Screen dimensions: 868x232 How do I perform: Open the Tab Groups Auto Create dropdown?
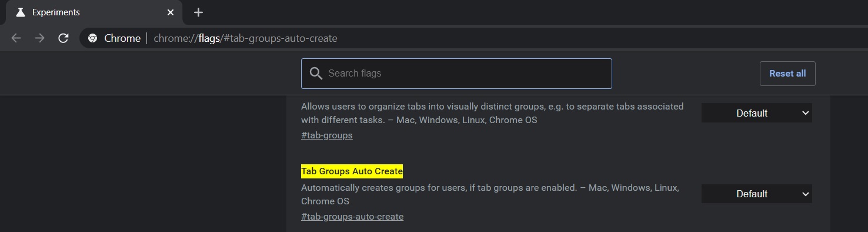(x=756, y=194)
